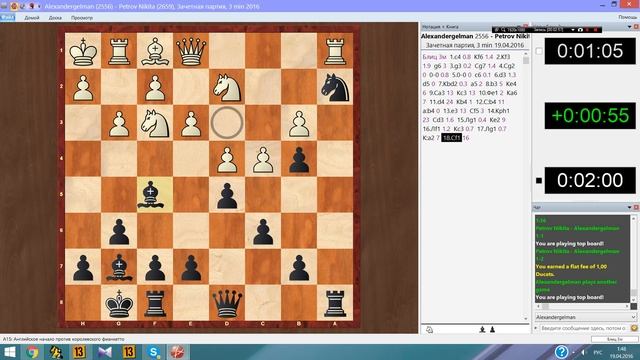
Task: Click the small arrow left of chat input
Action: pos(536,328)
